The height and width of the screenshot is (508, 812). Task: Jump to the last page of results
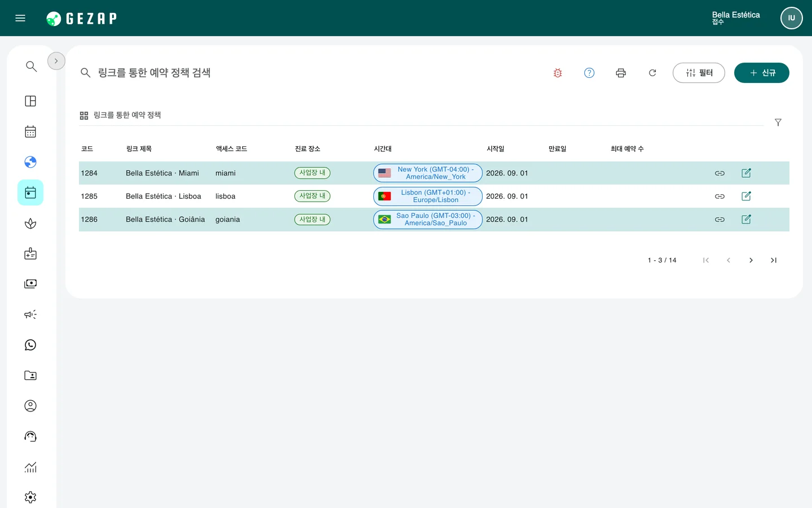coord(774,260)
